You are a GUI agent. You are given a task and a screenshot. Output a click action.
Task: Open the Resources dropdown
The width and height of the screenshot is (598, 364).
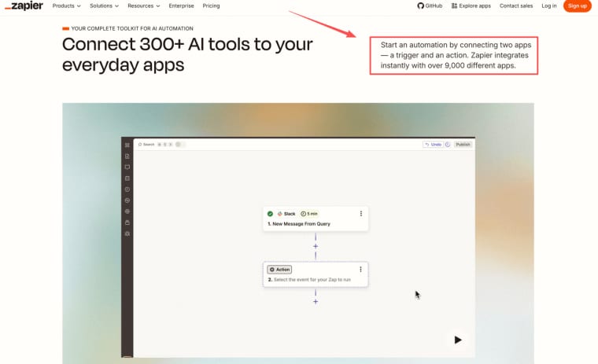tap(143, 6)
